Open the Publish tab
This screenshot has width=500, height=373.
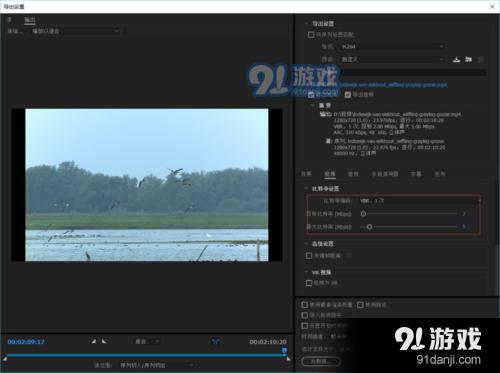[x=440, y=174]
